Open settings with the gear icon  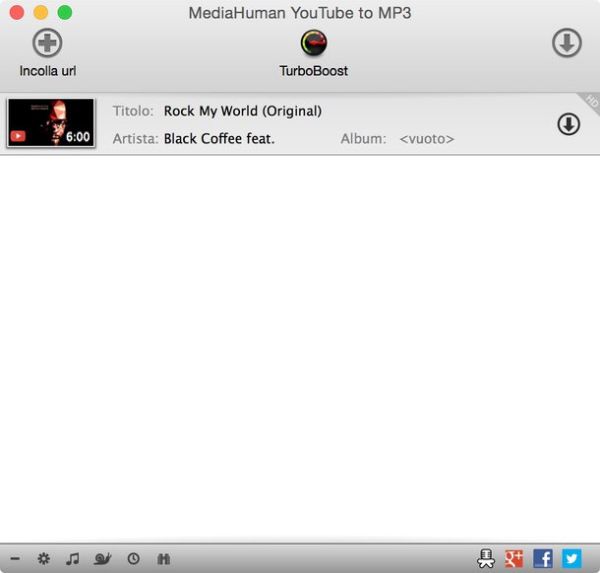click(43, 559)
